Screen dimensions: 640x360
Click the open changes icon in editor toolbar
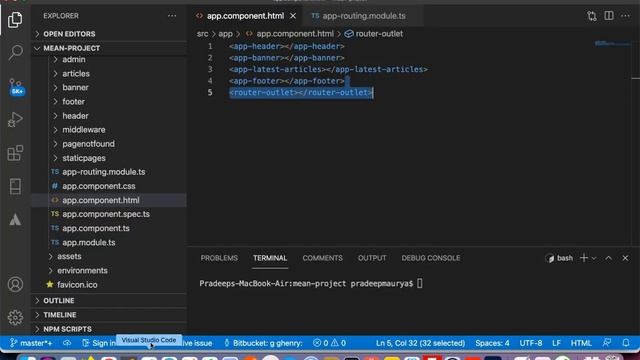pos(592,16)
